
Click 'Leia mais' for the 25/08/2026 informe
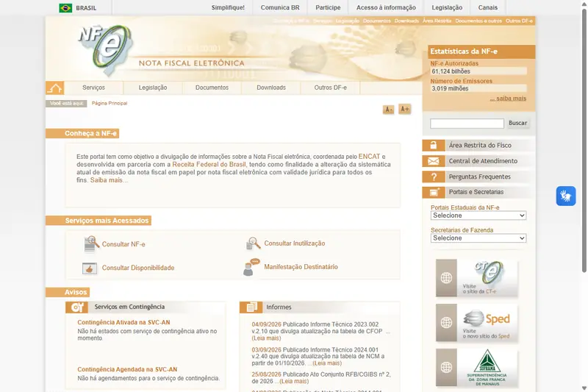[x=293, y=381]
